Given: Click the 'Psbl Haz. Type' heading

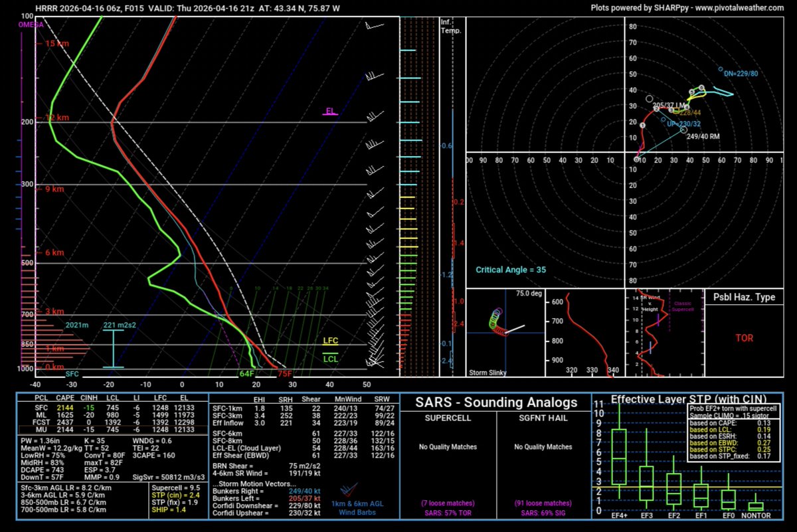Looking at the screenshot, I should point(743,298).
